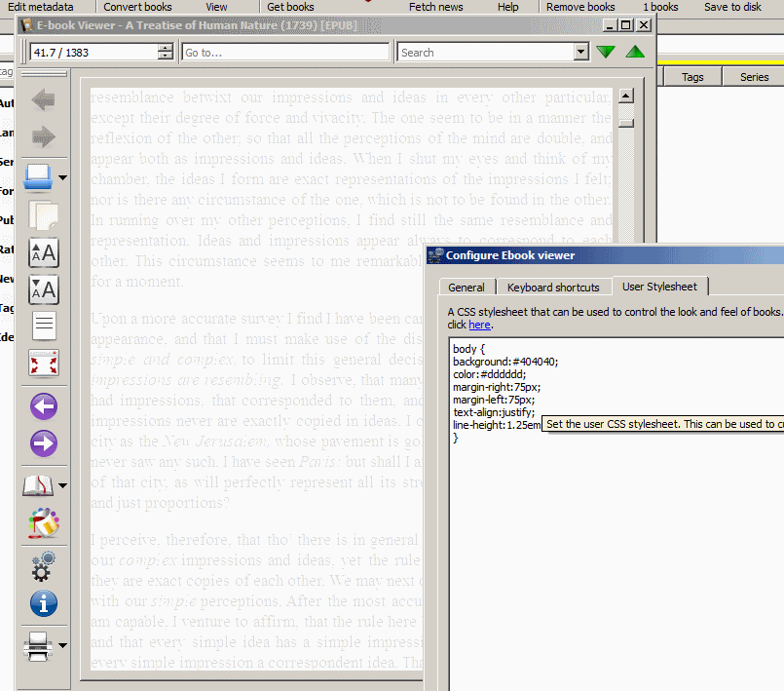784x691 pixels.
Task: Click the Series column header
Action: pyautogui.click(x=754, y=77)
